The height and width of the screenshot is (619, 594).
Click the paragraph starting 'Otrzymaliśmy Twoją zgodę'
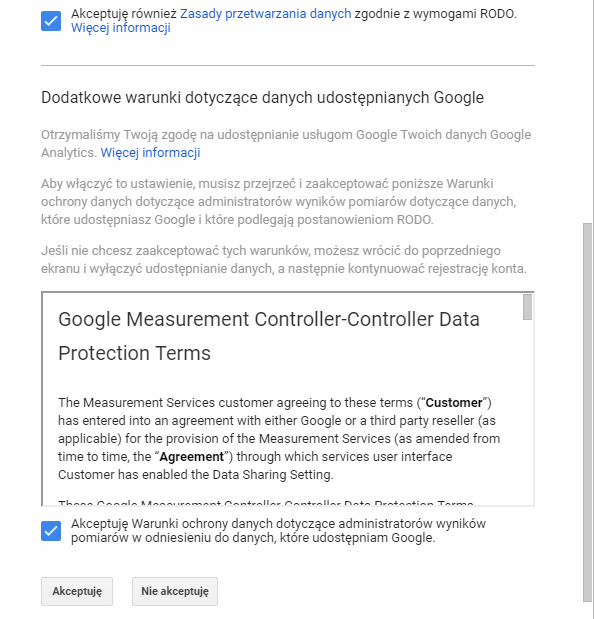tap(286, 144)
